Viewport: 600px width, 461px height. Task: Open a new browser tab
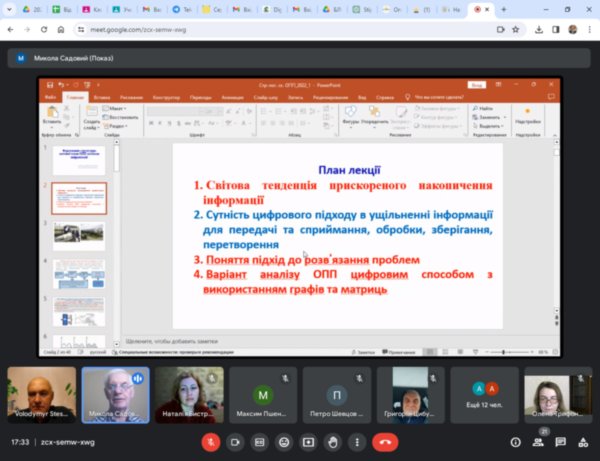point(503,10)
